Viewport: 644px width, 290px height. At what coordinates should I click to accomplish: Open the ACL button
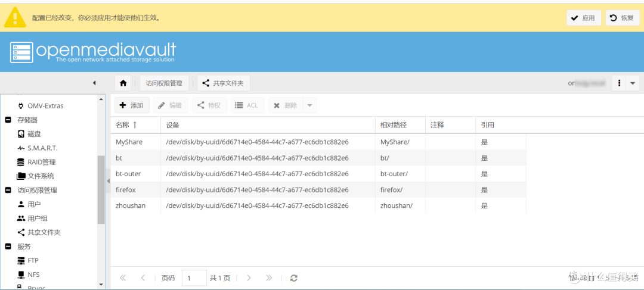247,105
